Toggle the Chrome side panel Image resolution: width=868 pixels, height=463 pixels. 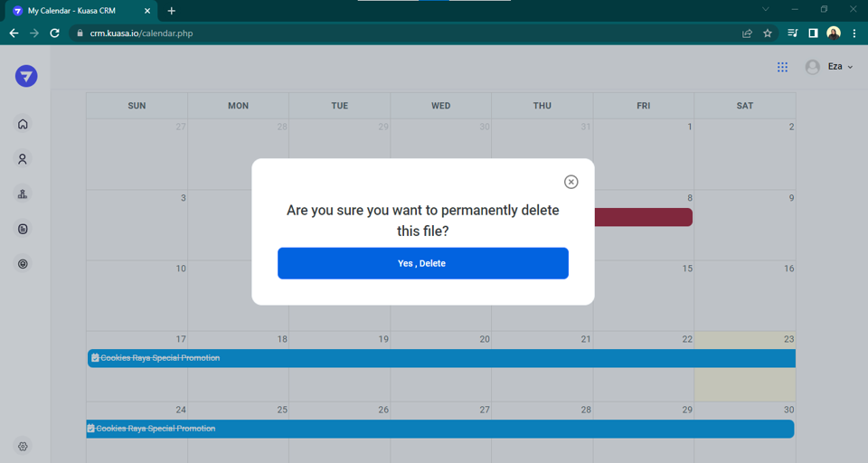pyautogui.click(x=813, y=33)
